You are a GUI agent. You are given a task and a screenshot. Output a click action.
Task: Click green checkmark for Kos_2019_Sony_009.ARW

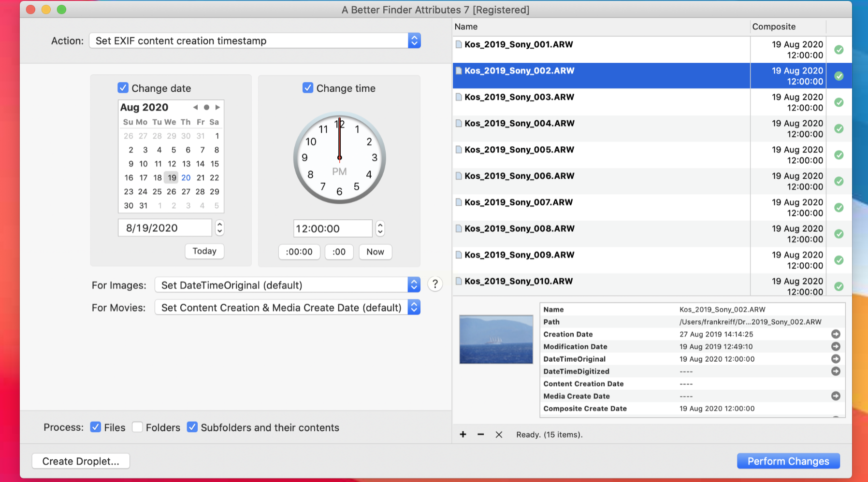tap(839, 260)
